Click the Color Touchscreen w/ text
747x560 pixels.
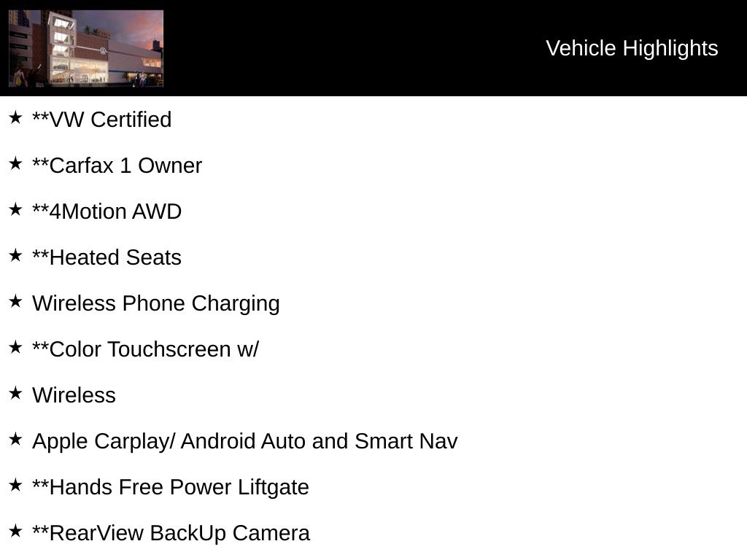[145, 349]
